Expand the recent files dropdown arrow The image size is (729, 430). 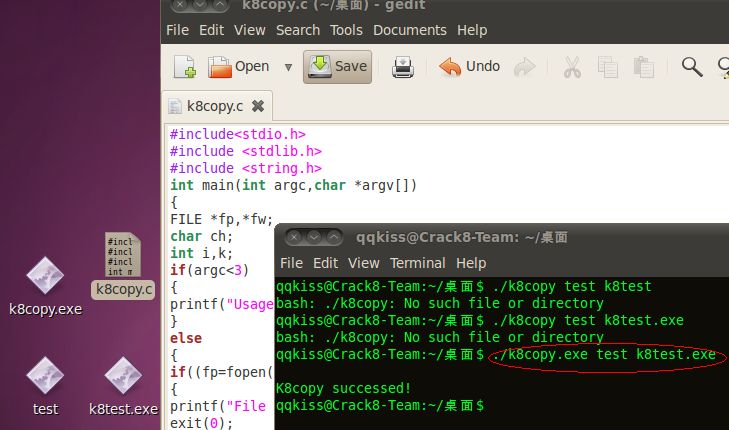288,67
